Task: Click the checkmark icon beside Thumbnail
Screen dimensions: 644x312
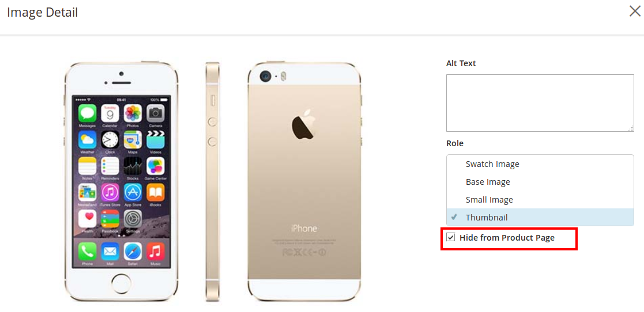Action: pos(454,217)
